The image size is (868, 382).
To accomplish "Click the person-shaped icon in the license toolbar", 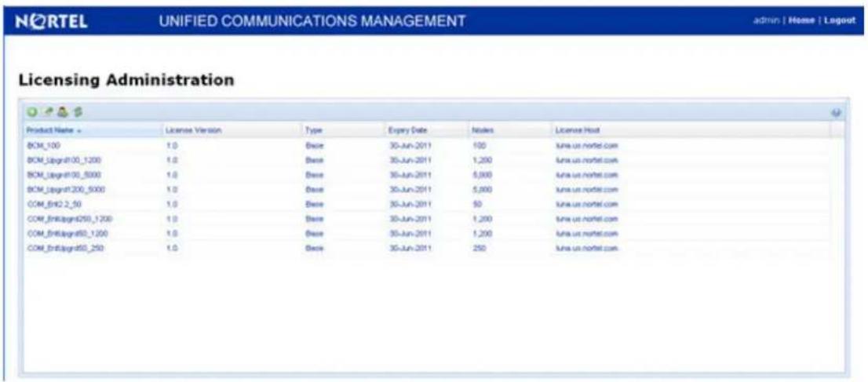I will click(61, 112).
